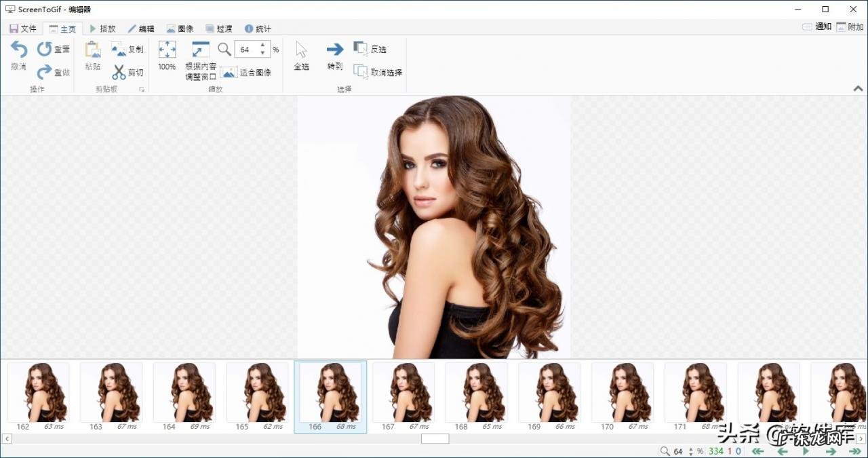Image resolution: width=868 pixels, height=458 pixels.
Task: Click Select all (全选) cursor icon
Action: [x=302, y=50]
